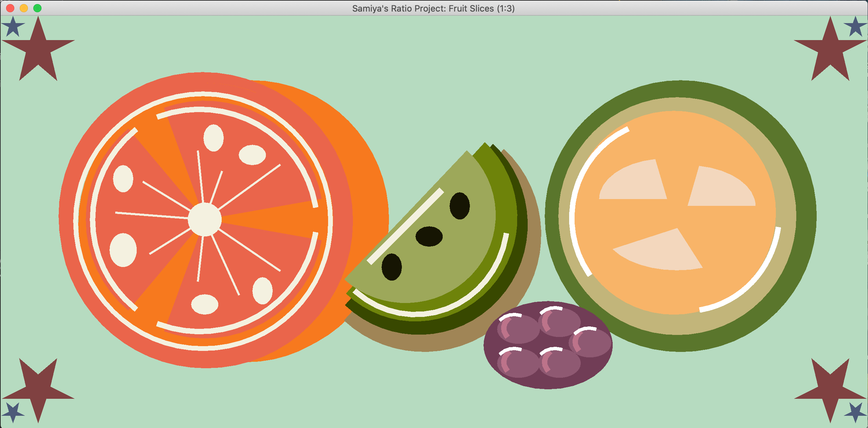Click the bottom-right maroon star
868x428 pixels.
(x=830, y=387)
